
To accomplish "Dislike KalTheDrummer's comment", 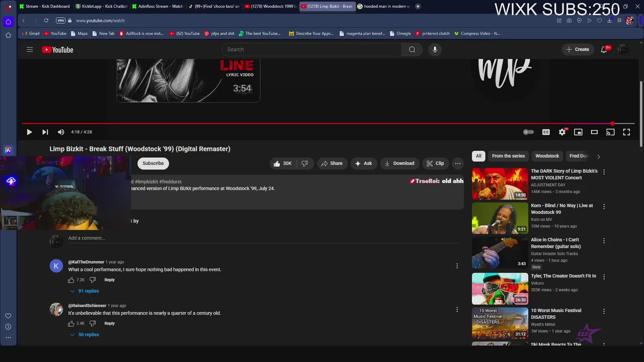I will pos(93,280).
